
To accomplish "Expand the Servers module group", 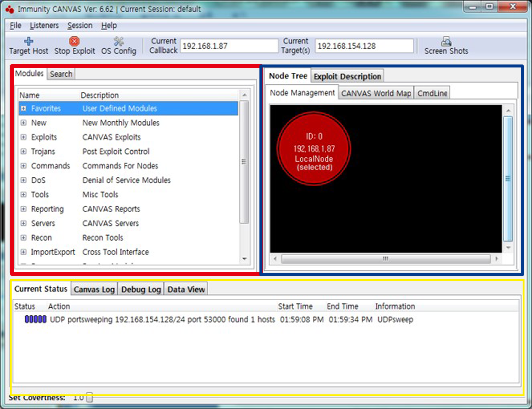I will (24, 223).
